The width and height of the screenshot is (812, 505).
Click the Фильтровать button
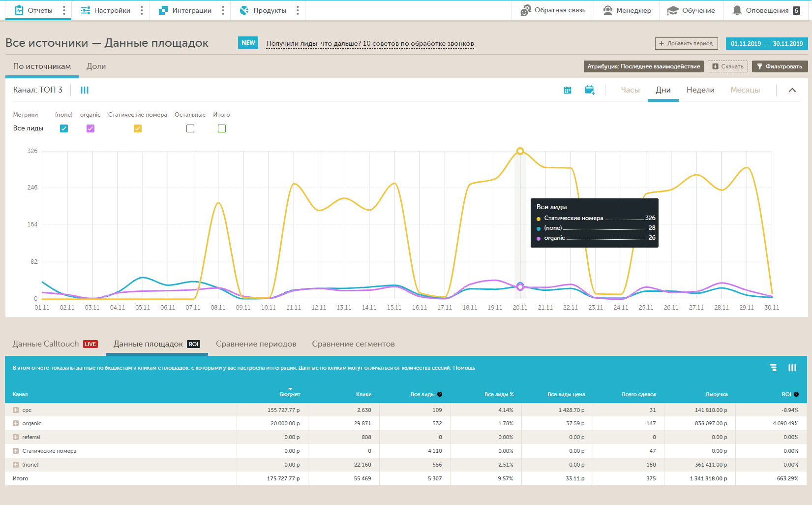[x=780, y=66]
